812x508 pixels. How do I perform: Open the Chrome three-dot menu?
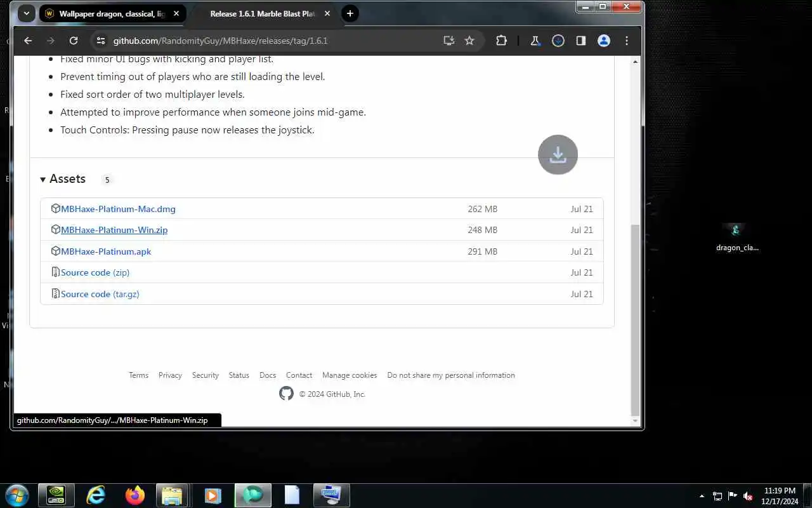(627, 41)
